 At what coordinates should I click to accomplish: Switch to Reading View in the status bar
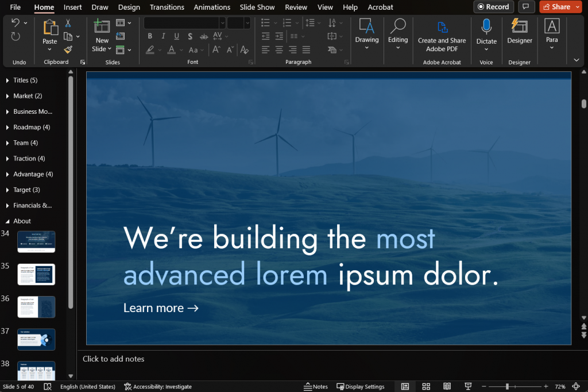tap(447, 386)
